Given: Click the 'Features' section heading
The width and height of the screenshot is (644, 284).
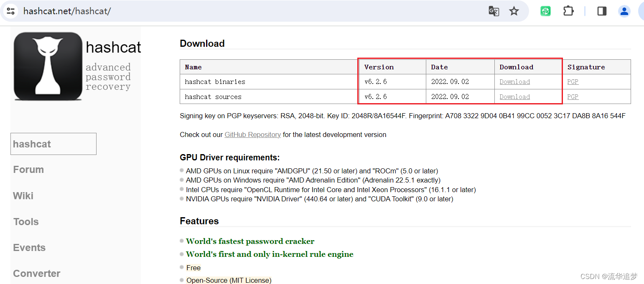Looking at the screenshot, I should point(199,221).
